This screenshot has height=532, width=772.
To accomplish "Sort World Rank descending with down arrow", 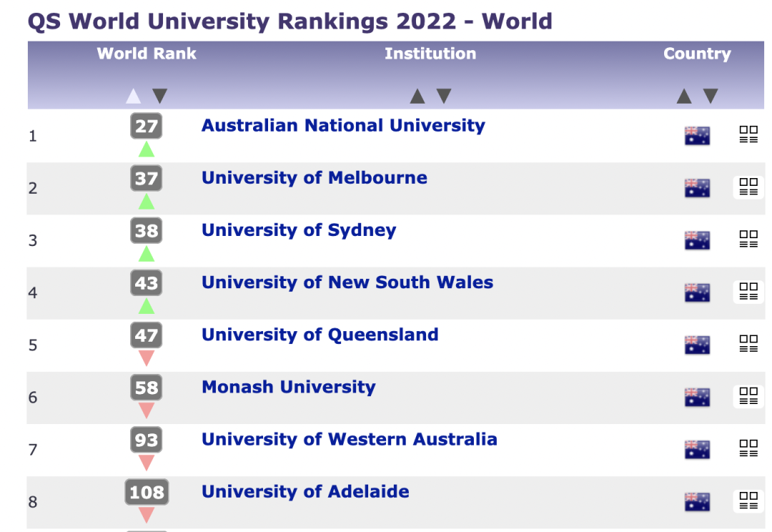I will 159,96.
